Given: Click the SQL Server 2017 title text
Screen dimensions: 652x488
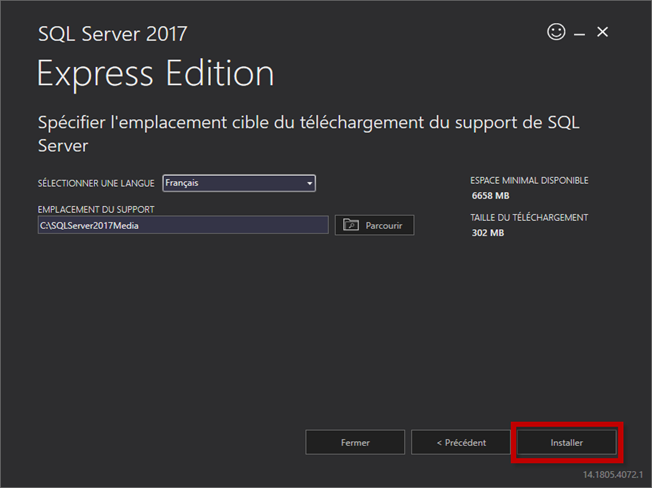Looking at the screenshot, I should pos(112,34).
